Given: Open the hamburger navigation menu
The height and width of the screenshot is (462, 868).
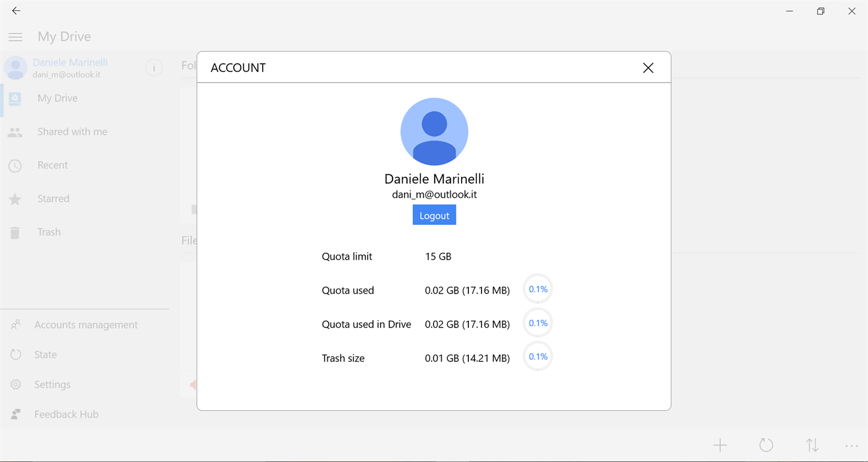Looking at the screenshot, I should (15, 37).
